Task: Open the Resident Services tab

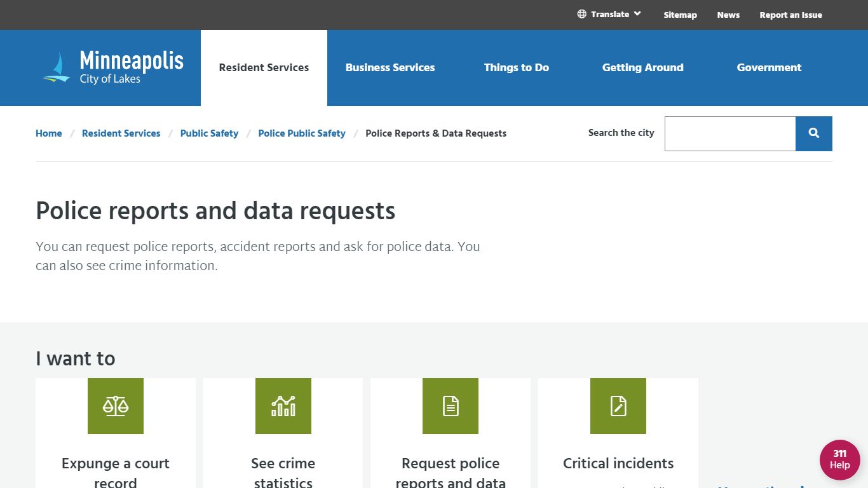Action: (x=264, y=68)
